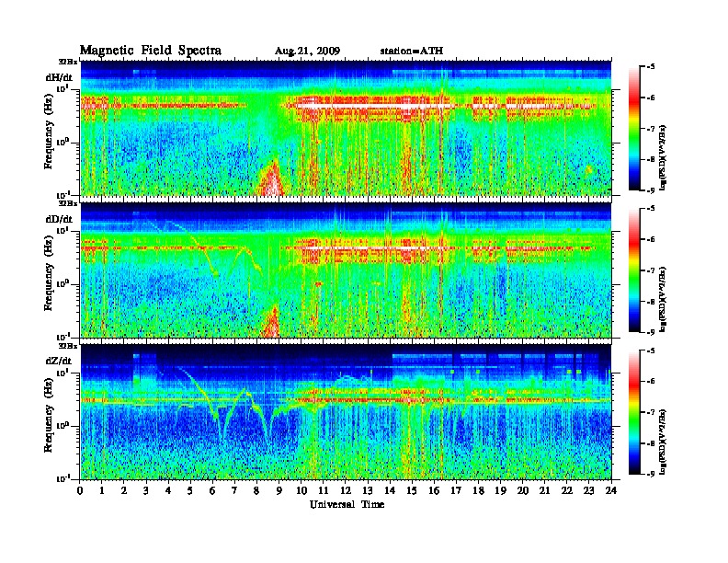Viewport: 728px width, 563px height.
Task: Select the "dD/dt" panel label
Action: pos(59,219)
